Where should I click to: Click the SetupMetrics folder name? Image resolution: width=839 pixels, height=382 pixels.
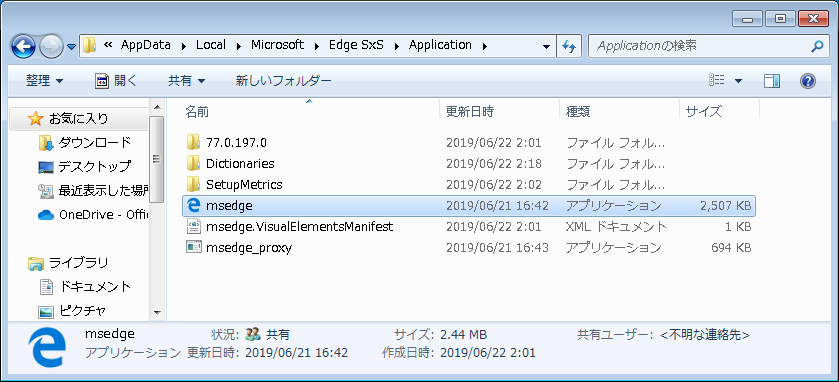(244, 185)
